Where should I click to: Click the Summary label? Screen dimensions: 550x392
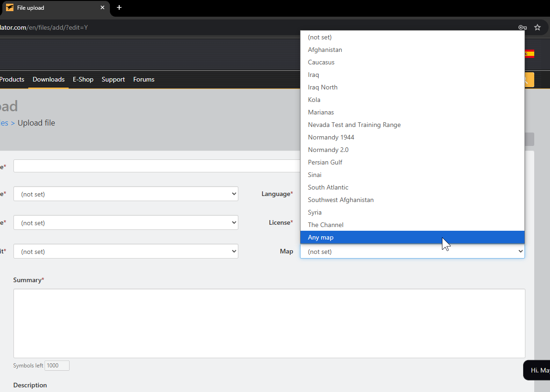(28, 280)
